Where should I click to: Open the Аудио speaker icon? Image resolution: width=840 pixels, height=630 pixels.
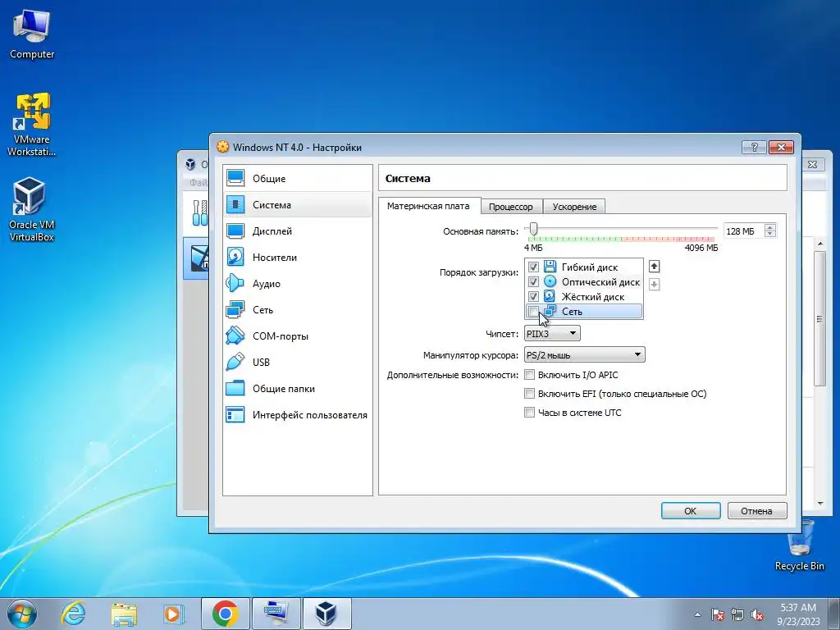235,283
